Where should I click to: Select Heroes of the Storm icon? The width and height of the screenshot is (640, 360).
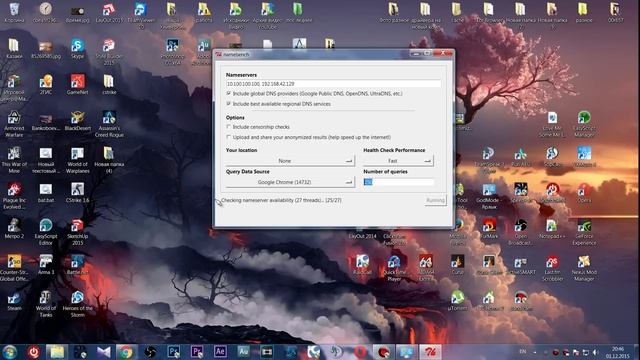coord(77,304)
